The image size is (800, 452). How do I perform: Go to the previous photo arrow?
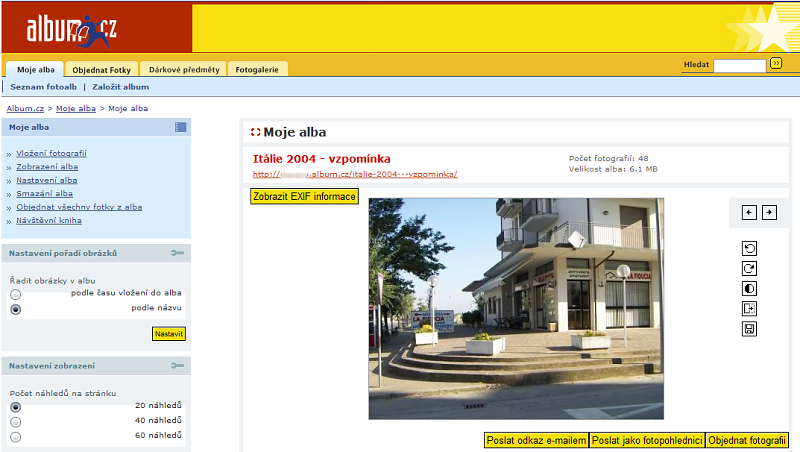coord(749,212)
